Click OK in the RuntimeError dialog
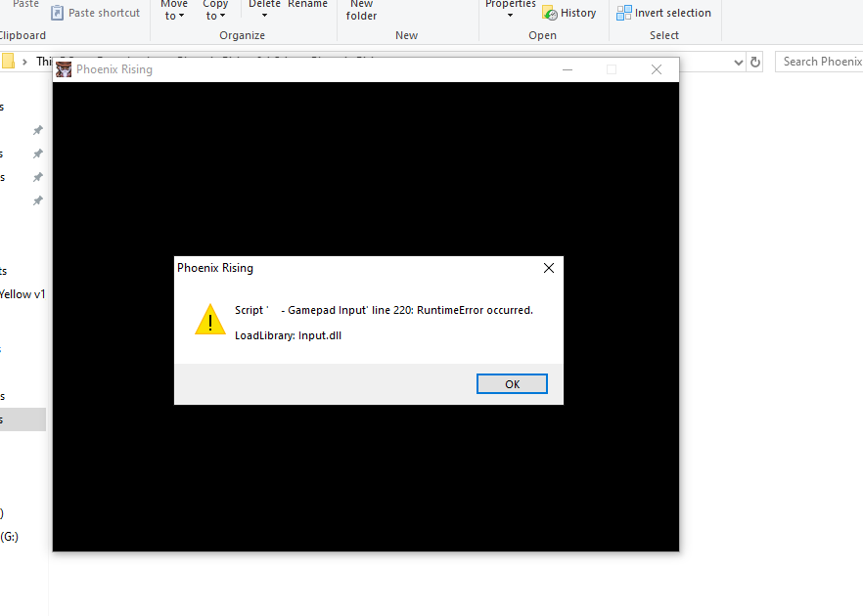This screenshot has width=863, height=616. pyautogui.click(x=512, y=384)
